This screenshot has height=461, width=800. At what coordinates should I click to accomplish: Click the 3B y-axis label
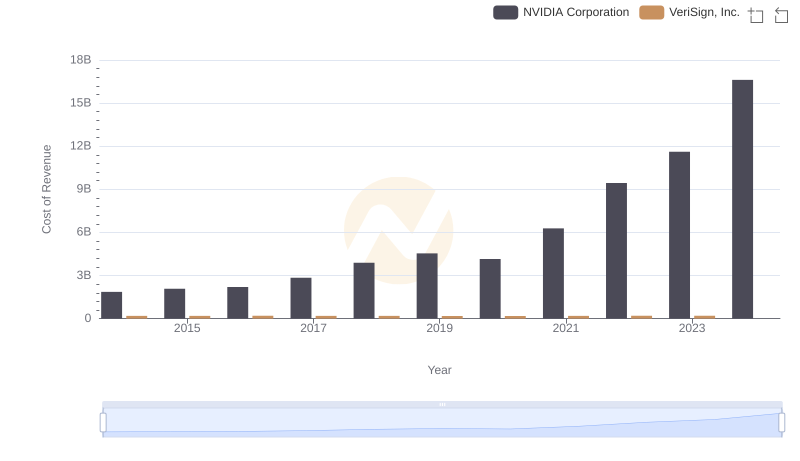[84, 275]
